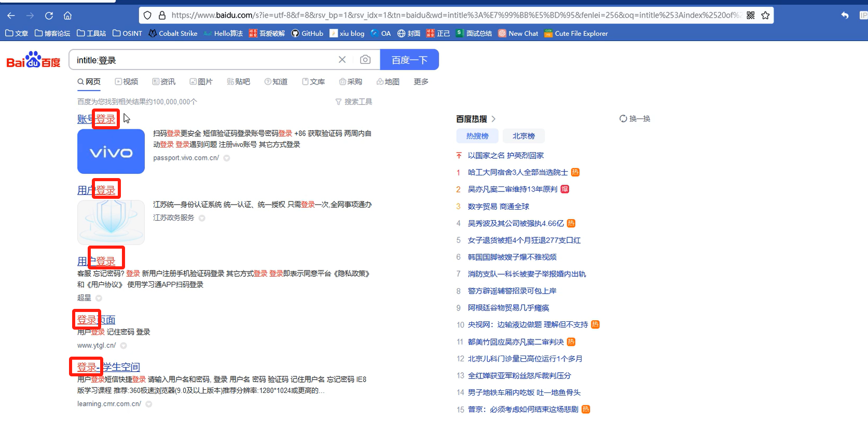The width and height of the screenshot is (868, 421).
Task: Open the 账号登录 vivo result
Action: pos(97,119)
